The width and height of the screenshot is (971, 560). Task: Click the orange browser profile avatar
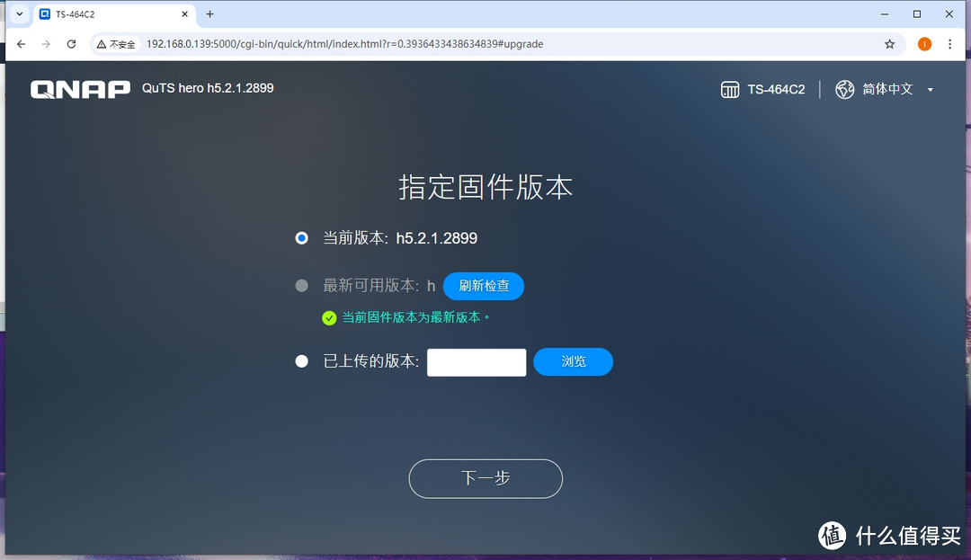924,43
